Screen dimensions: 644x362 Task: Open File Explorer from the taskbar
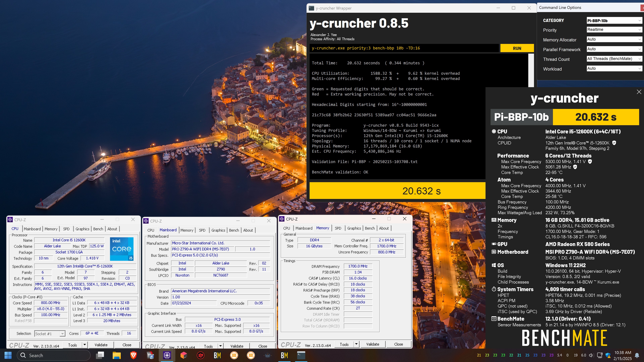pos(117,355)
